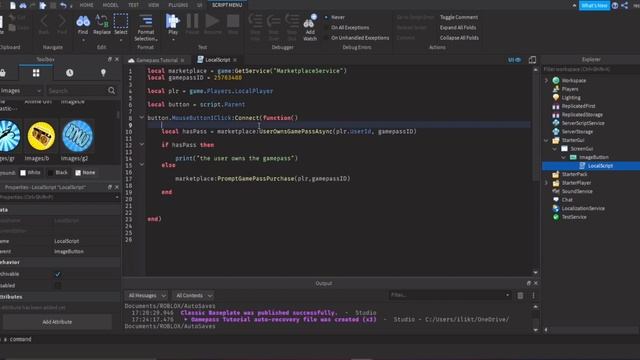Click Step Over debugger icon
This screenshot has height=360, width=640.
273,21
